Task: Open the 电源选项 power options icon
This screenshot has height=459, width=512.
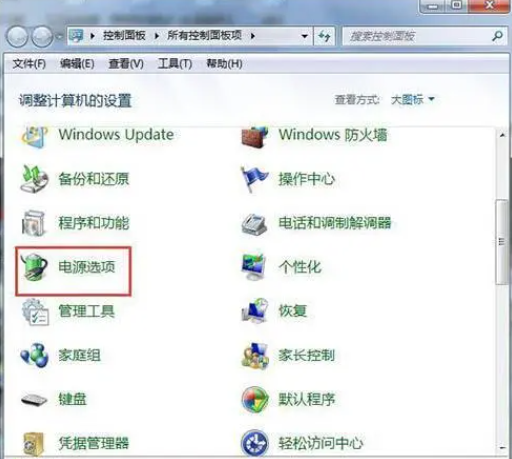Action: click(x=34, y=267)
